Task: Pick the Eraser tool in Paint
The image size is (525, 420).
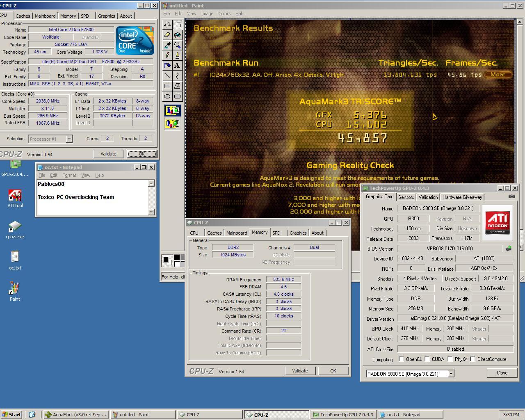Action: 167,35
